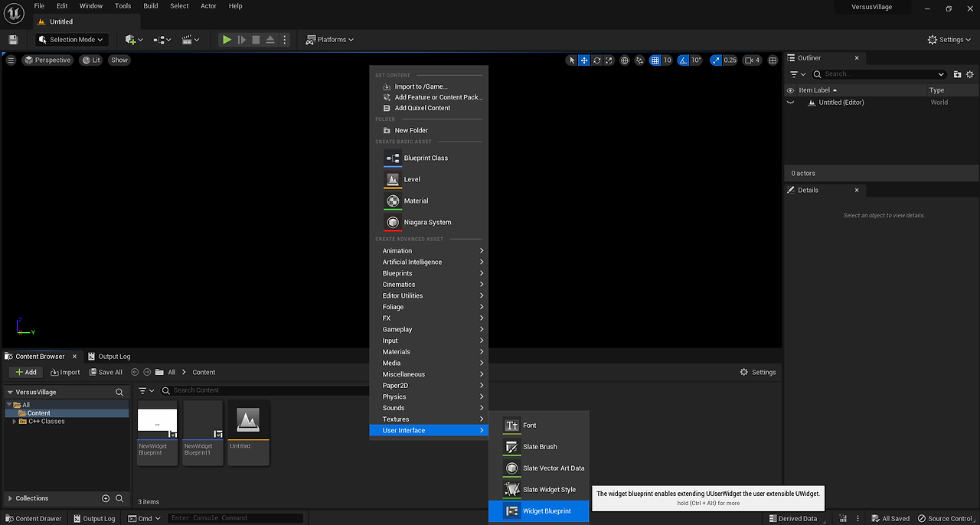This screenshot has height=525, width=980.
Task: Open the Platforms dropdown
Action: [x=330, y=40]
